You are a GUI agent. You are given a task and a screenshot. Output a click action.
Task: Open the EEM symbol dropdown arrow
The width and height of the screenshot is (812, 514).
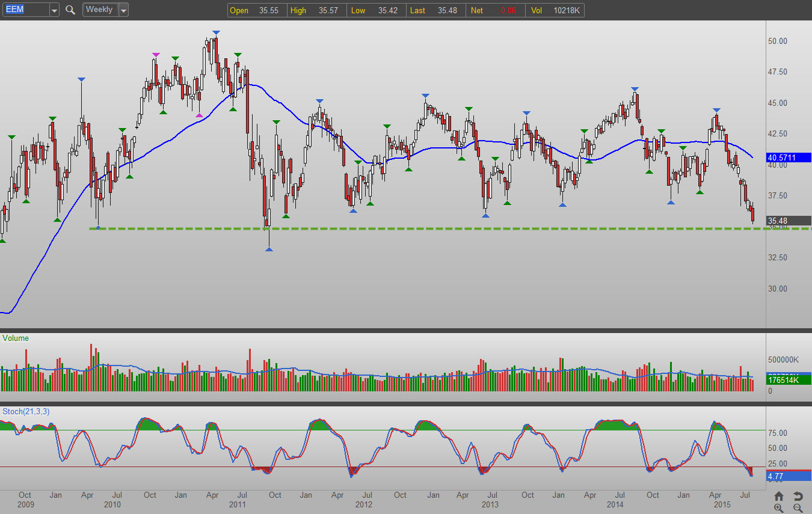[x=54, y=10]
